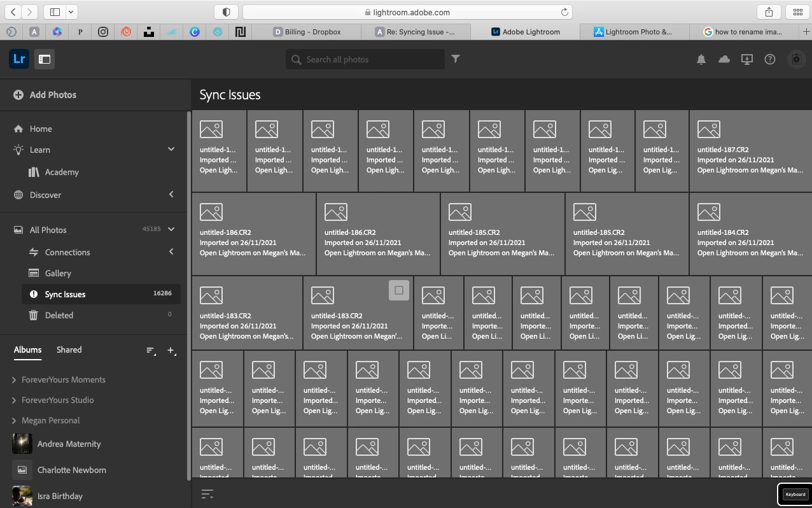Click Add Photos button
This screenshot has height=508, width=812.
pyautogui.click(x=45, y=95)
